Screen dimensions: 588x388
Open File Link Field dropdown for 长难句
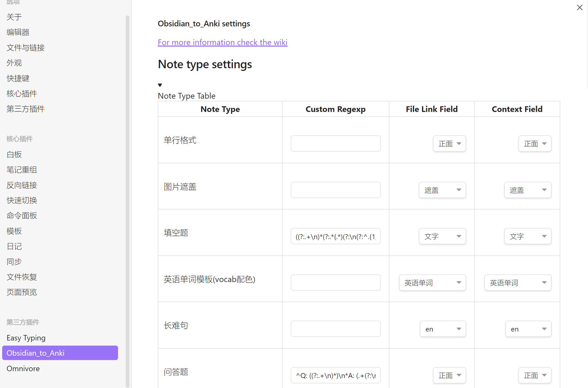click(x=443, y=329)
